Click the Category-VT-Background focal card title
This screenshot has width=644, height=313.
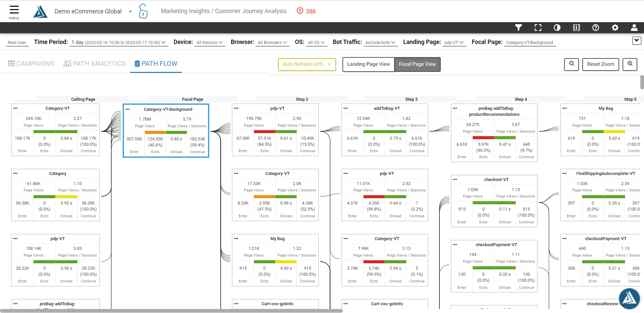coord(168,109)
